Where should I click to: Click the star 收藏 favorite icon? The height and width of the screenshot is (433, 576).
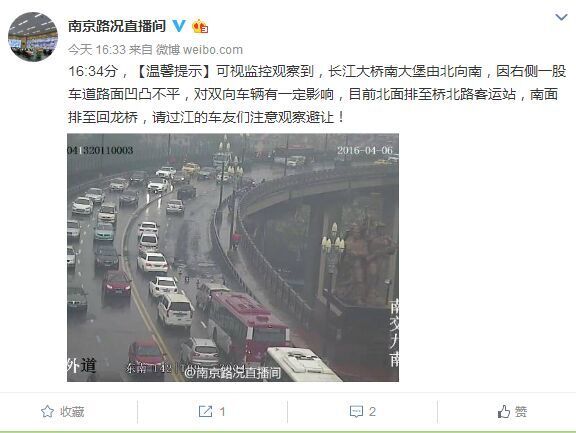click(47, 411)
